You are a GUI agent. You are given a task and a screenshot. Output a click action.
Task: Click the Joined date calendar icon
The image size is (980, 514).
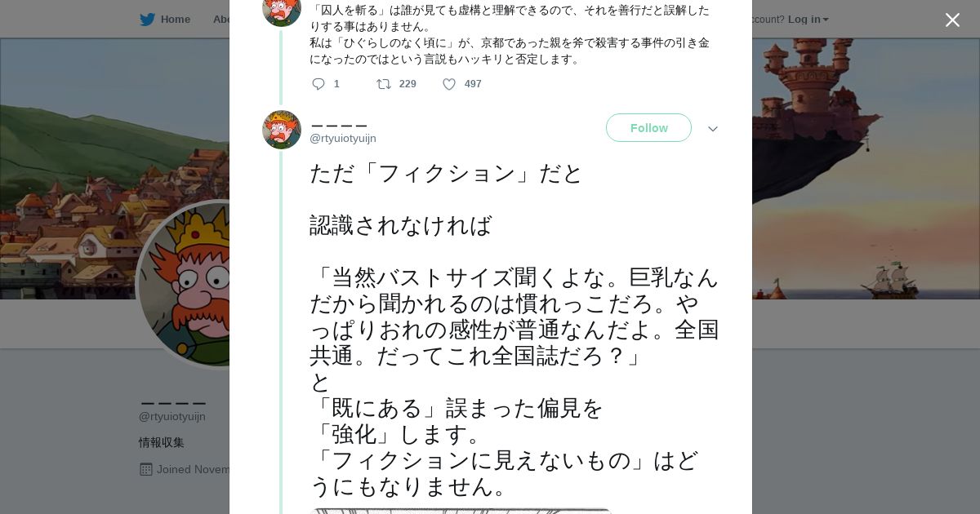pos(146,469)
